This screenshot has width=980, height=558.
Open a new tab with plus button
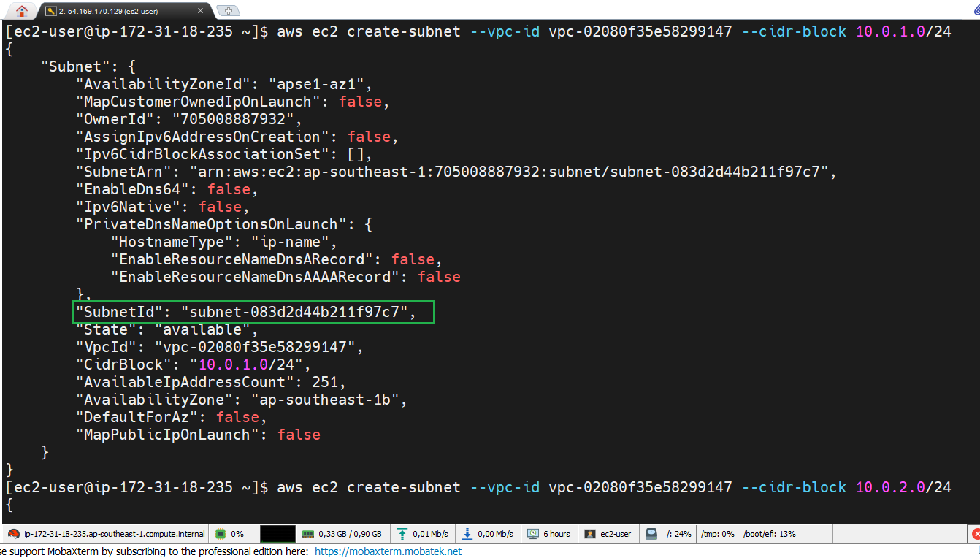point(229,10)
